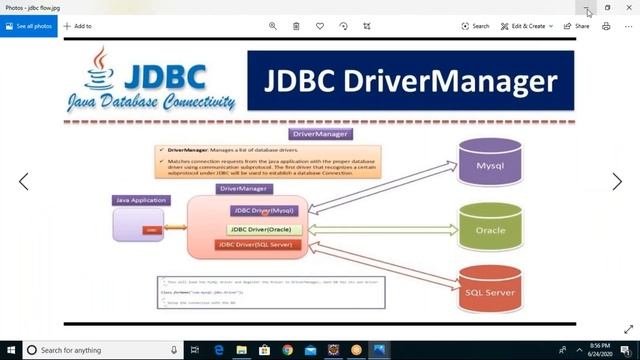Open Task View on taskbar
This screenshot has width=640, height=360.
[x=195, y=350]
